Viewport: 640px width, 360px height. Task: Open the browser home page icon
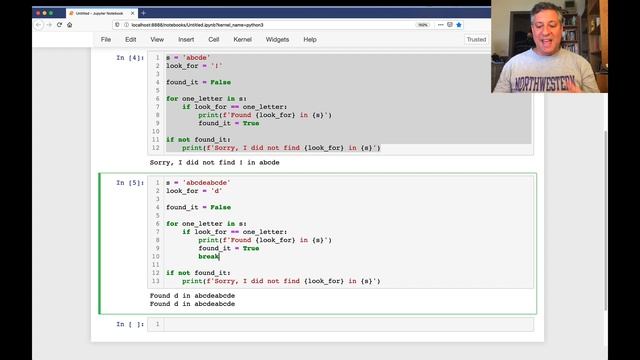(x=70, y=25)
